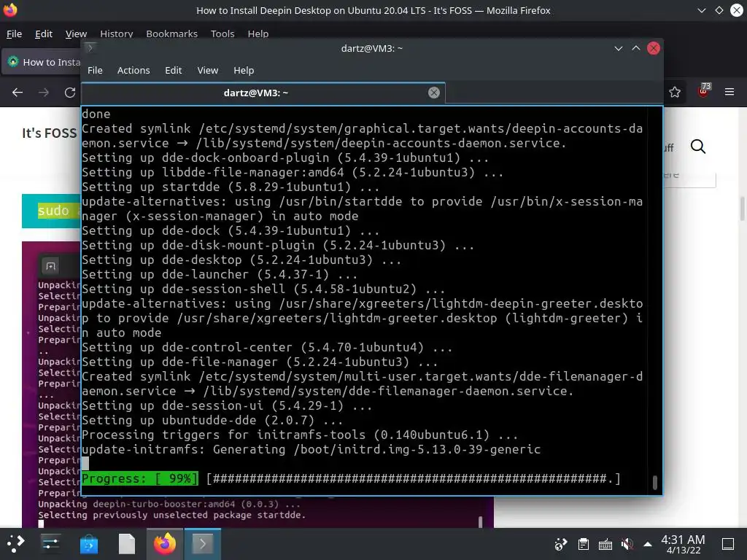Go forward in Firefox
The image size is (747, 560).
pyautogui.click(x=44, y=93)
